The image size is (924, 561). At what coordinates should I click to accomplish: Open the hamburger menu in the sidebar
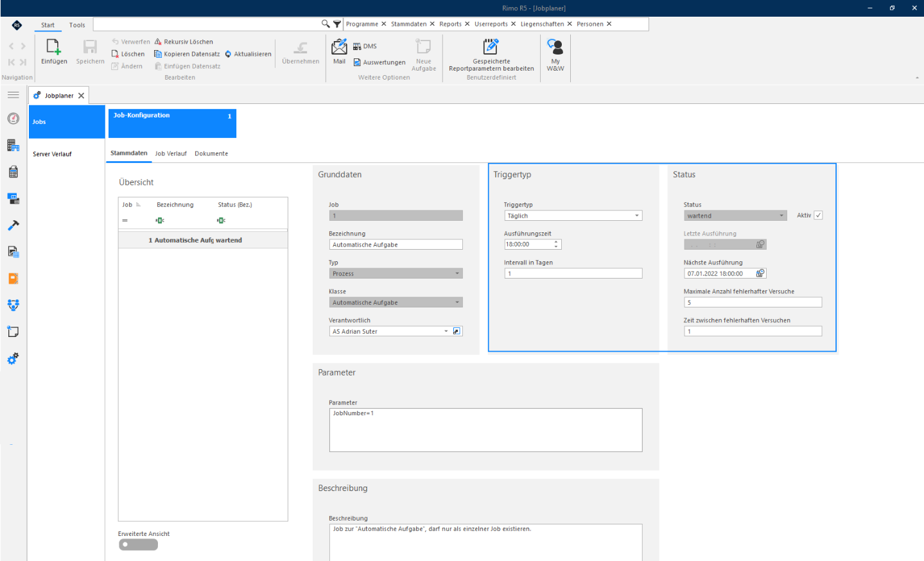pos(13,95)
